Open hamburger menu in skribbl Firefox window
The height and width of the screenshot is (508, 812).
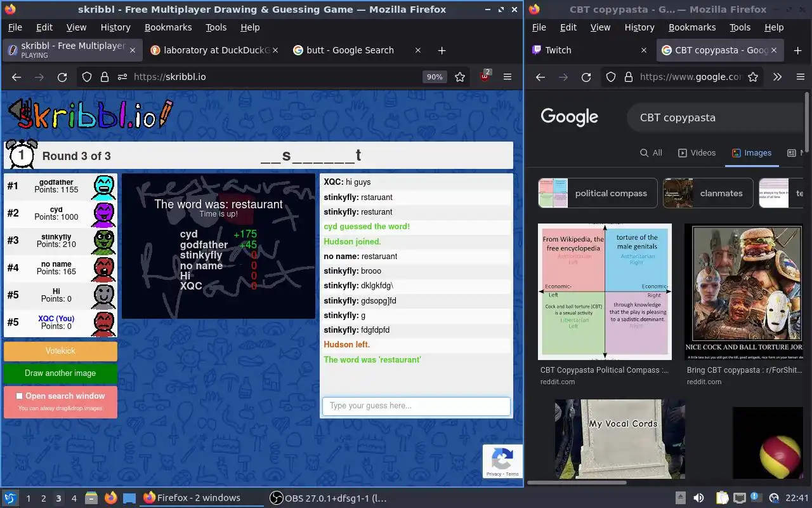[507, 77]
